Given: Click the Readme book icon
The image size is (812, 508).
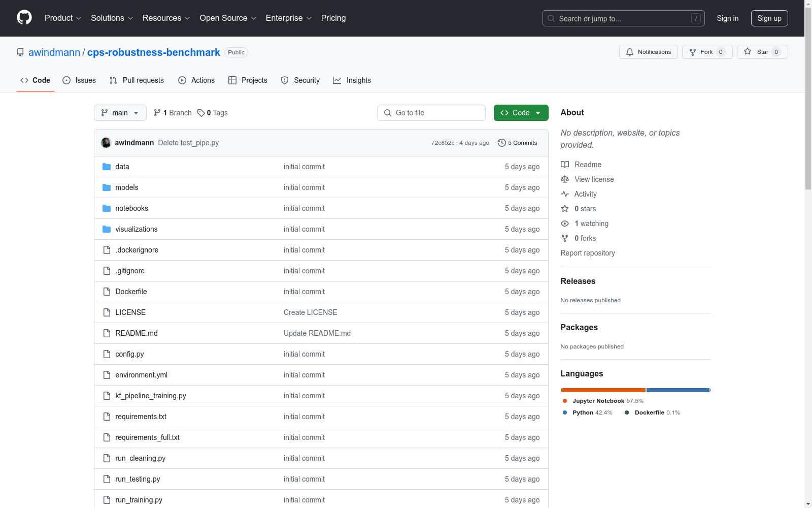Looking at the screenshot, I should (565, 165).
